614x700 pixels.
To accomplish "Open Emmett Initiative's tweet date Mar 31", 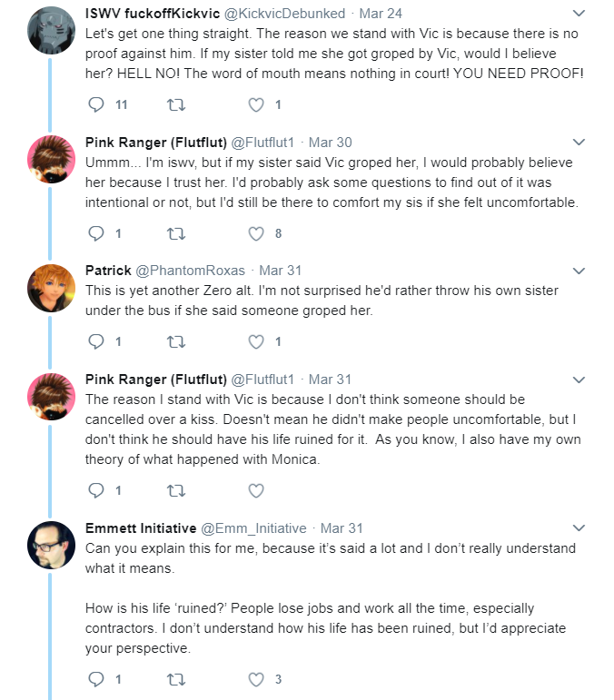I will (x=342, y=528).
